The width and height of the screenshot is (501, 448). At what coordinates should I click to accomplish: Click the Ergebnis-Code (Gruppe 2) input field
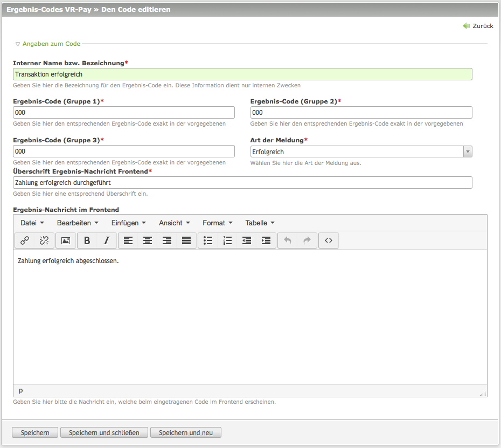tap(361, 112)
